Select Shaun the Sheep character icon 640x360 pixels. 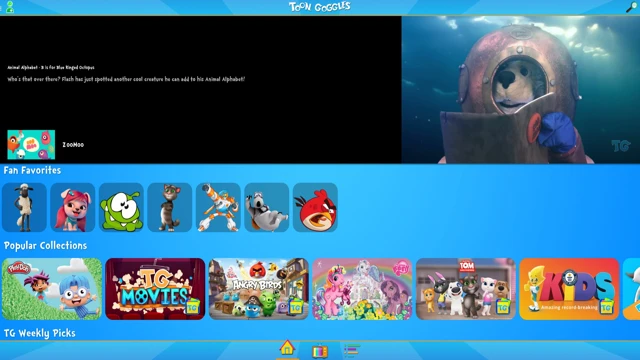(24, 207)
